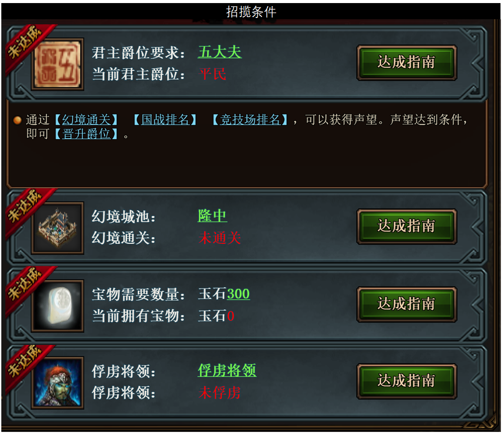Open 达成指南 for the noble rank requirement
504x435 pixels.
[x=406, y=63]
